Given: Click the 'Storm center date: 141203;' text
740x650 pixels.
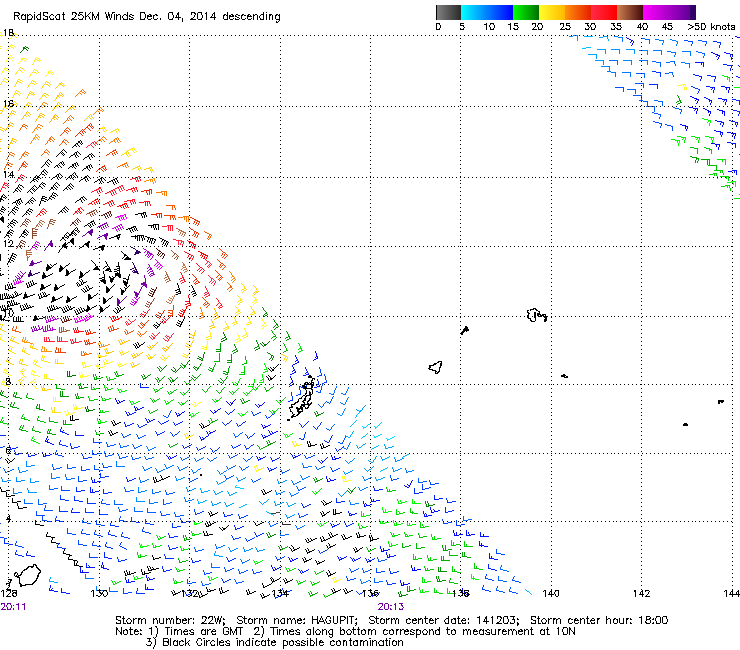Looking at the screenshot, I should pos(444,620).
